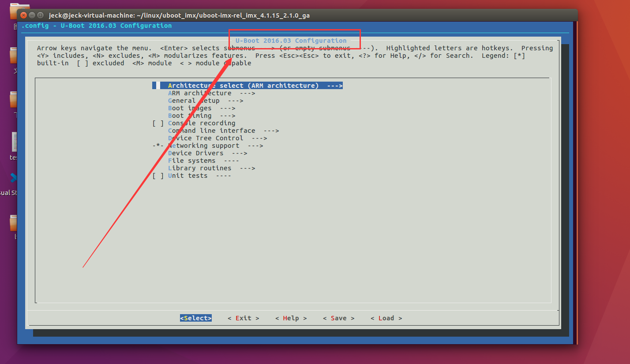Open the Device Tree Control submenu
Screen dimensions: 630x364
point(217,138)
